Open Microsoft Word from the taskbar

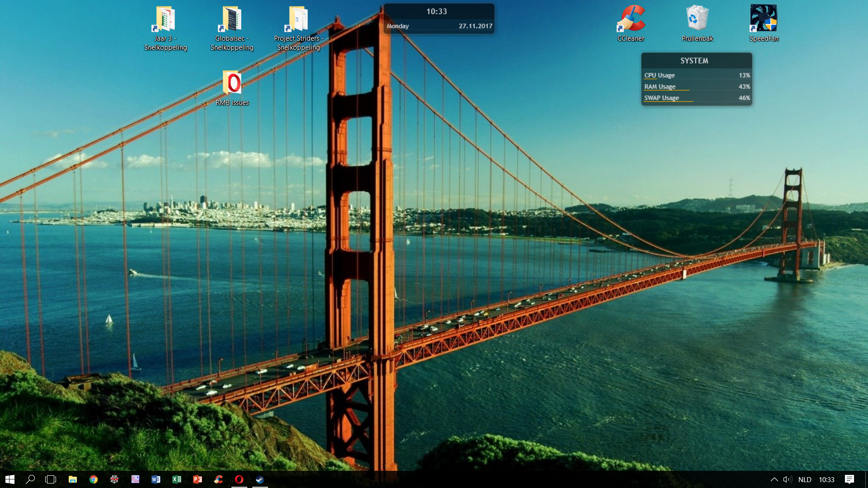click(156, 479)
